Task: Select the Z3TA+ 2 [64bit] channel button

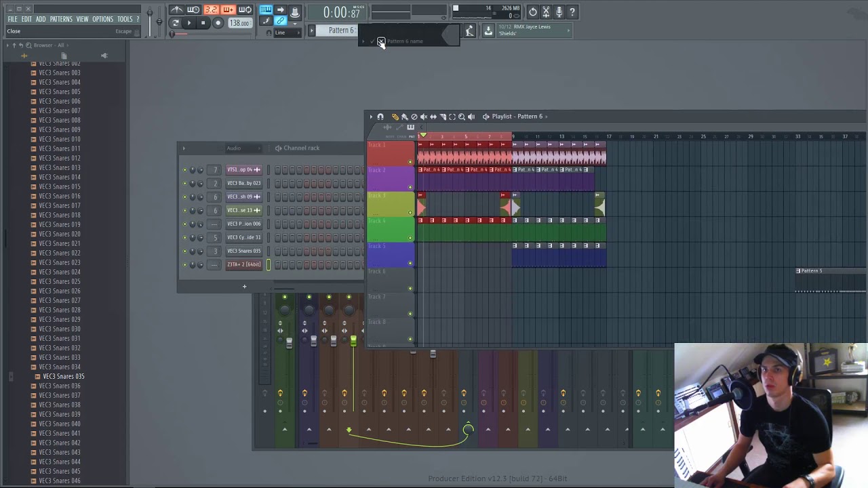Action: (x=243, y=264)
